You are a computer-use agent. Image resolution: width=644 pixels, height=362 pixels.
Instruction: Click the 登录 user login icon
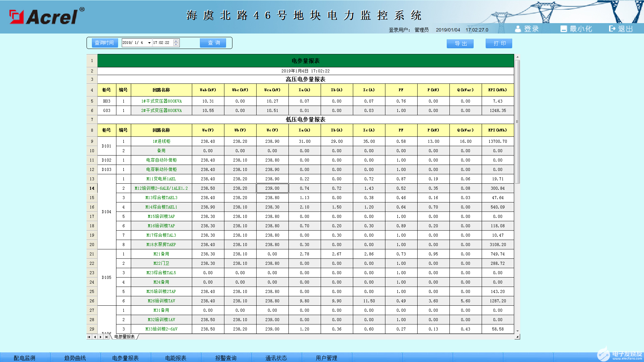click(518, 29)
